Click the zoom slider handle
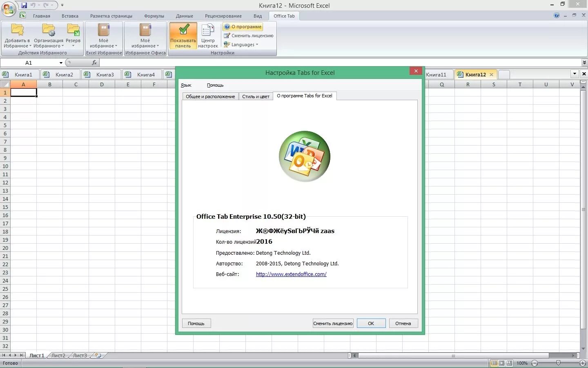Image resolution: width=588 pixels, height=368 pixels. point(558,363)
